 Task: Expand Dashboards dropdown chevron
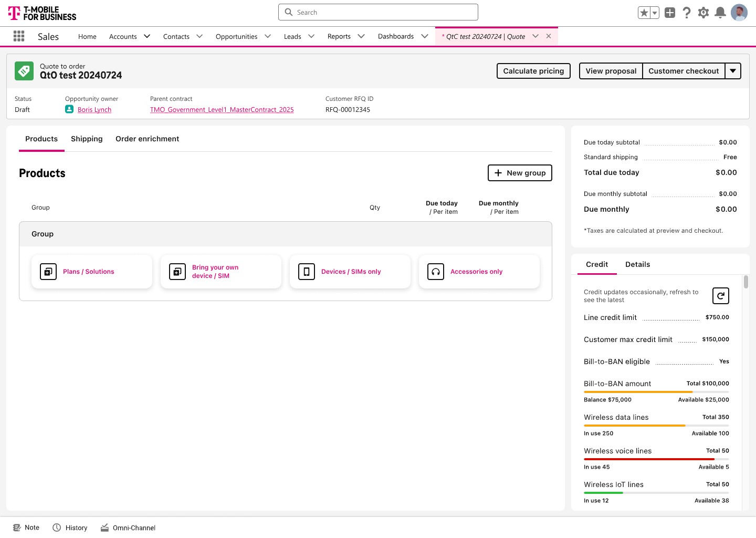coord(425,36)
